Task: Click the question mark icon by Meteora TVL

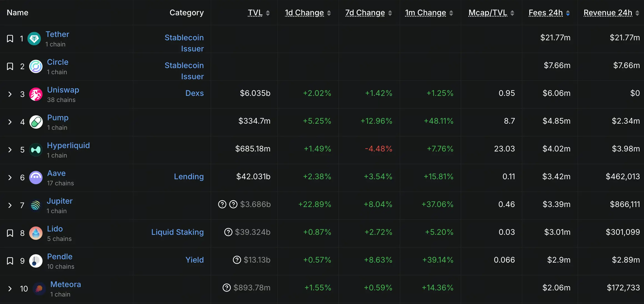Action: coord(227,288)
